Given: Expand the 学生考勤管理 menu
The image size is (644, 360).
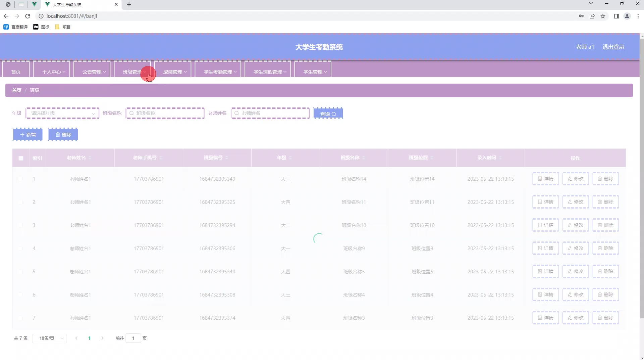Looking at the screenshot, I should 218,70.
